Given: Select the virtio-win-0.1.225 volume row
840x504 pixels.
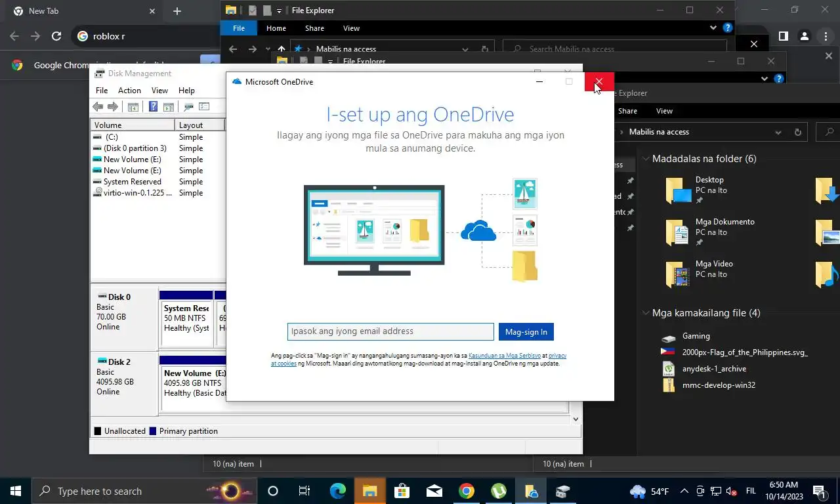Looking at the screenshot, I should click(x=157, y=193).
